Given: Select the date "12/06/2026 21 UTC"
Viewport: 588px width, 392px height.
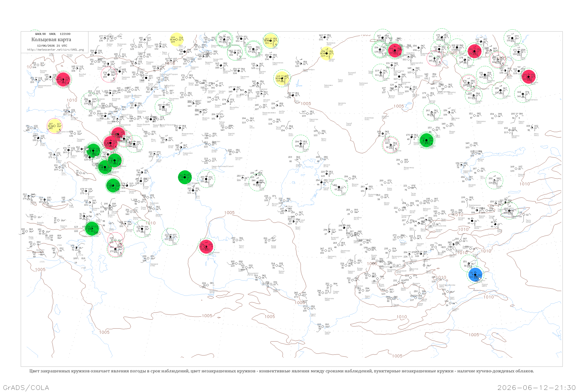Looking at the screenshot, I should tap(52, 46).
